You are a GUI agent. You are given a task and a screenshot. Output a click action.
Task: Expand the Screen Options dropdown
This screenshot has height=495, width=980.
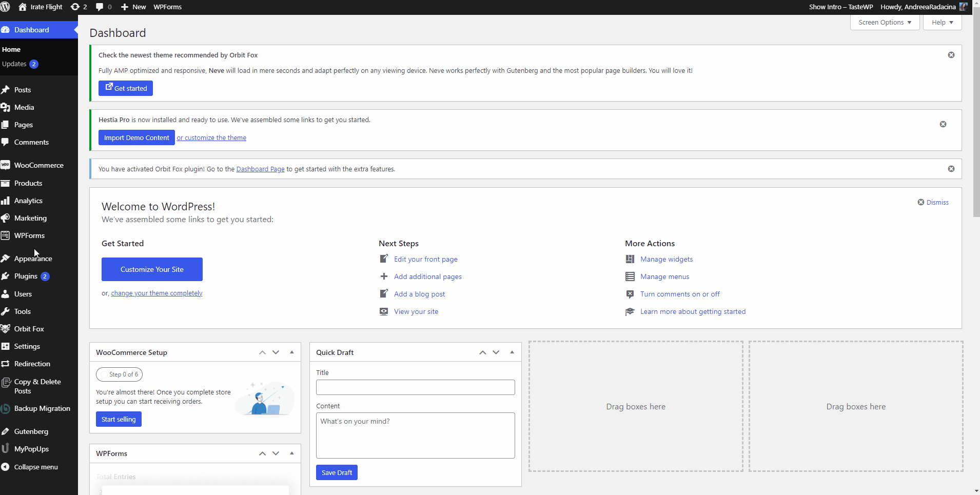[x=885, y=23]
